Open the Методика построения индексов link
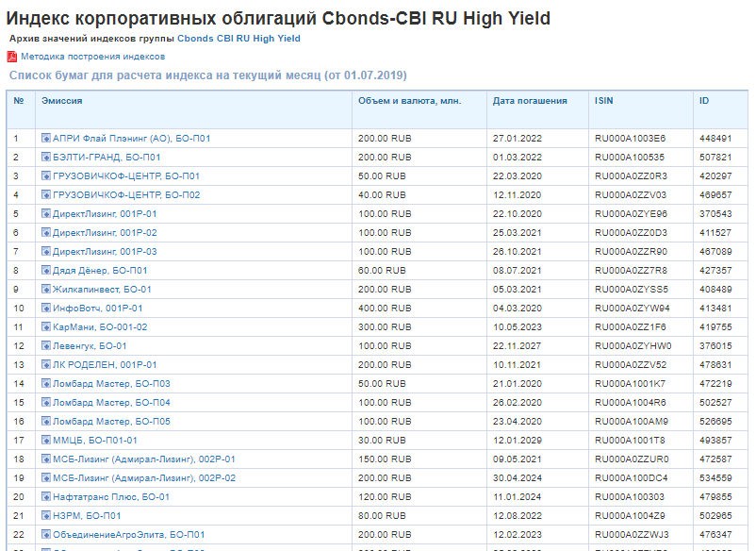 [92, 57]
